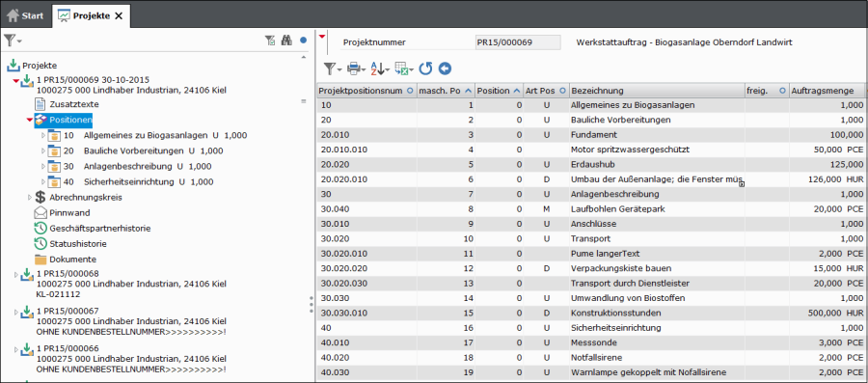Refresh the positions table
The height and width of the screenshot is (383, 868).
point(425,68)
